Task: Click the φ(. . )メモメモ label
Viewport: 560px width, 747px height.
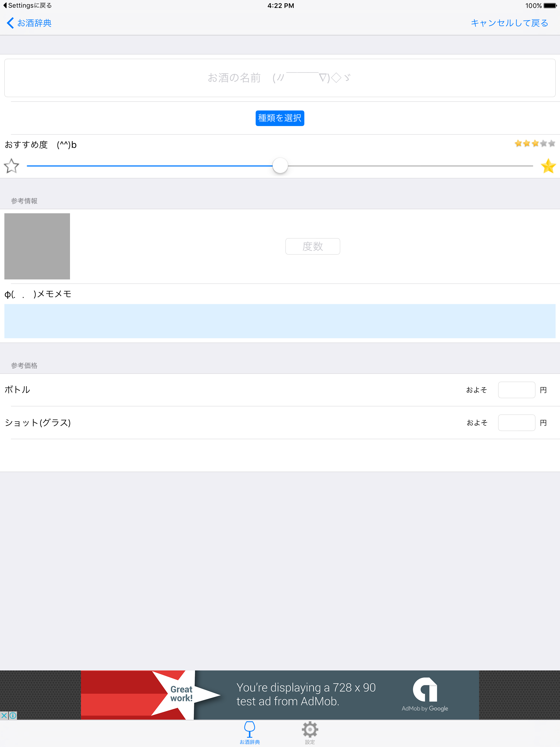Action: [x=38, y=294]
